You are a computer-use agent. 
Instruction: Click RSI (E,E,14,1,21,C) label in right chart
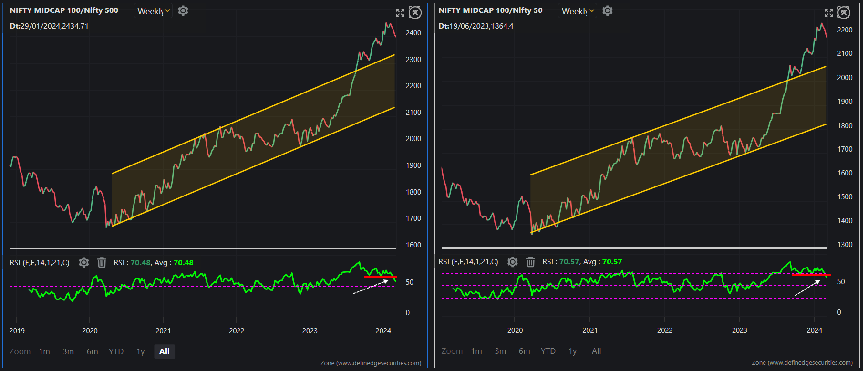[468, 261]
